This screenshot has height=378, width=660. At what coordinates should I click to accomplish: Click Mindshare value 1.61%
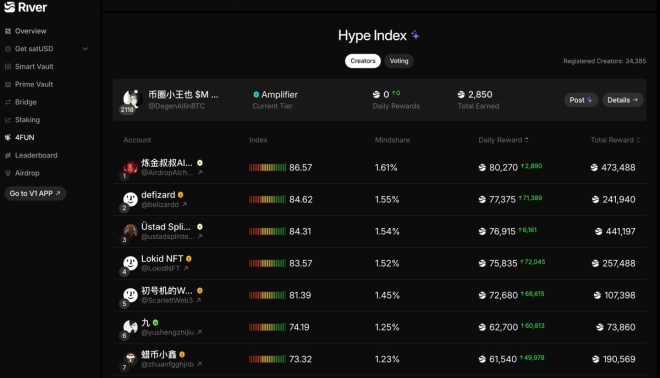(x=386, y=168)
